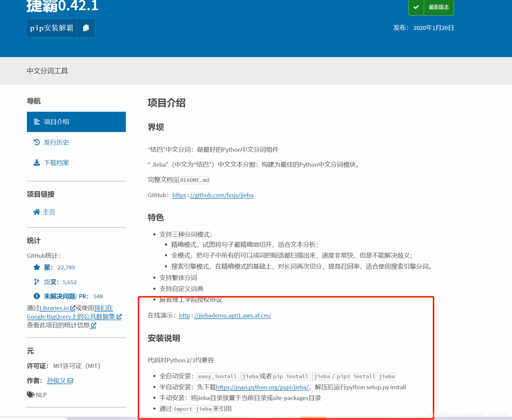512x420 pixels.
Task: Click external link icon after 查看此项目的统计信息
Action: pos(94,325)
